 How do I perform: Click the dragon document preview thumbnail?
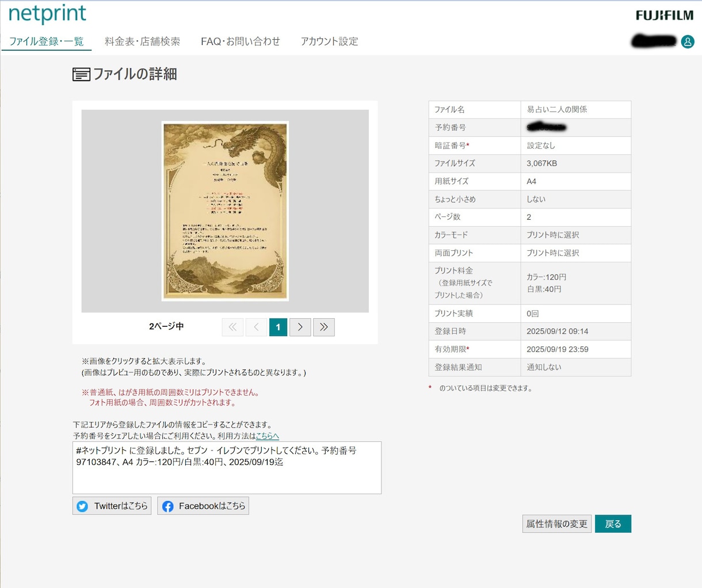pyautogui.click(x=225, y=211)
